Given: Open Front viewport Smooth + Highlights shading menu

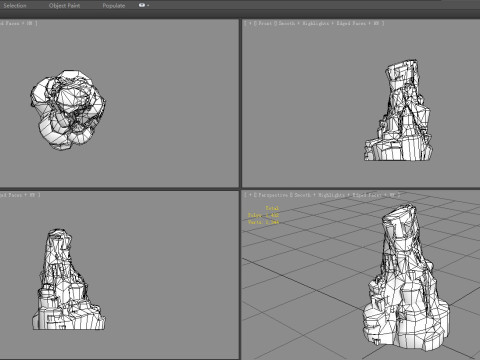Looking at the screenshot, I should pos(304,23).
